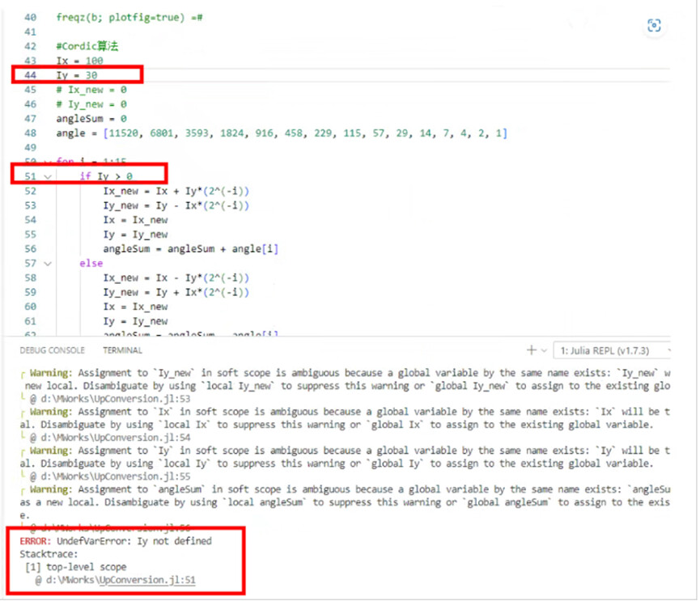Click the angle array value 6801
This screenshot has width=700, height=601.
point(161,133)
